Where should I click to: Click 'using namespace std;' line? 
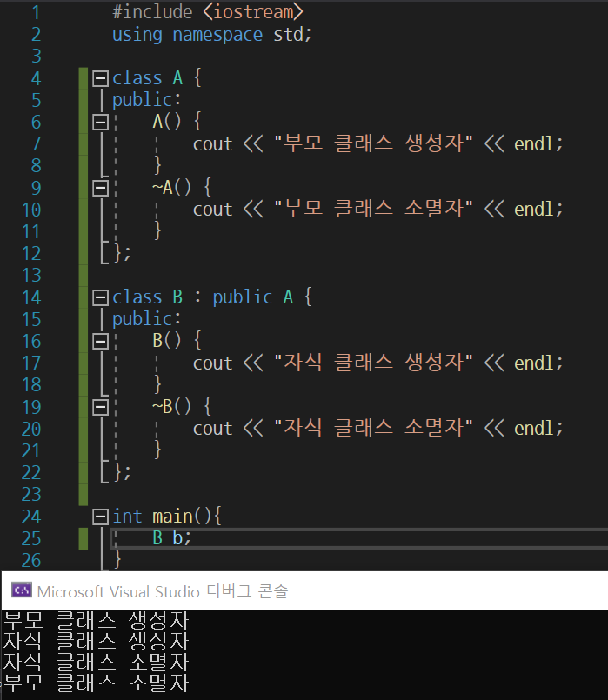211,35
